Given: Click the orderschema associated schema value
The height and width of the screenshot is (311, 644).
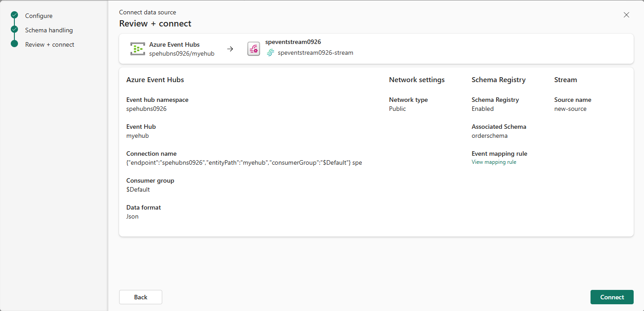Looking at the screenshot, I should tap(489, 136).
